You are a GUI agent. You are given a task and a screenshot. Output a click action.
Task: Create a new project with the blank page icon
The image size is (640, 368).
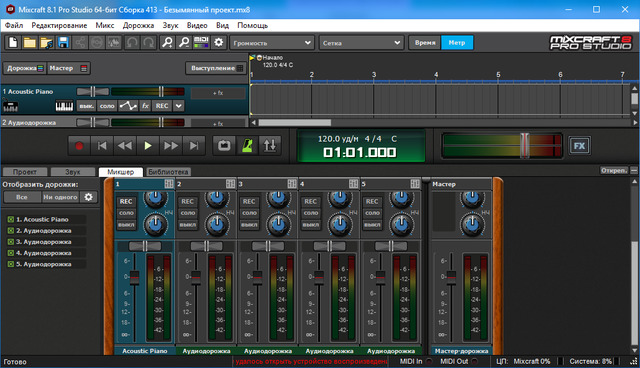pos(13,42)
